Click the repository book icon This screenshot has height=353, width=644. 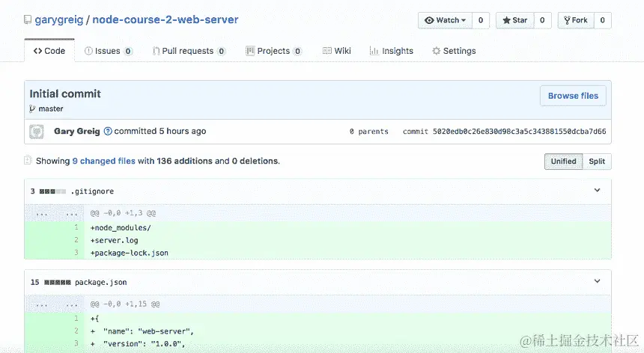[x=28, y=19]
